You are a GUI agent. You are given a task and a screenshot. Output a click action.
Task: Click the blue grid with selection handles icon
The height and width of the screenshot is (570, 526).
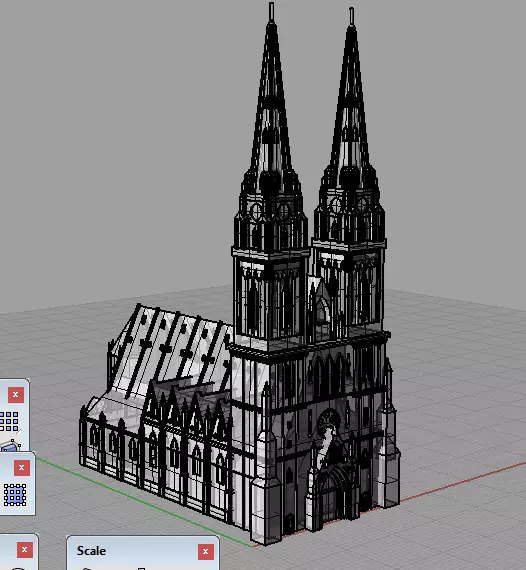pos(15,495)
